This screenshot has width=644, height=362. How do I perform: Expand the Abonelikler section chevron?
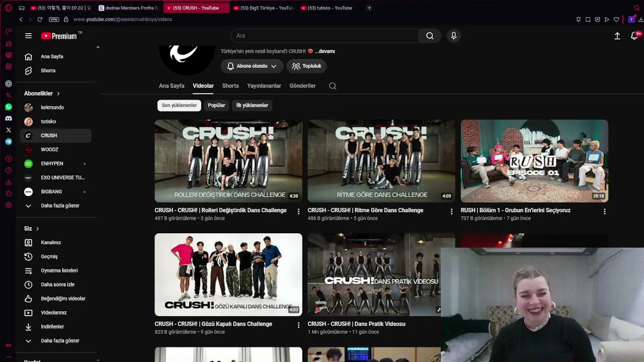pos(58,94)
